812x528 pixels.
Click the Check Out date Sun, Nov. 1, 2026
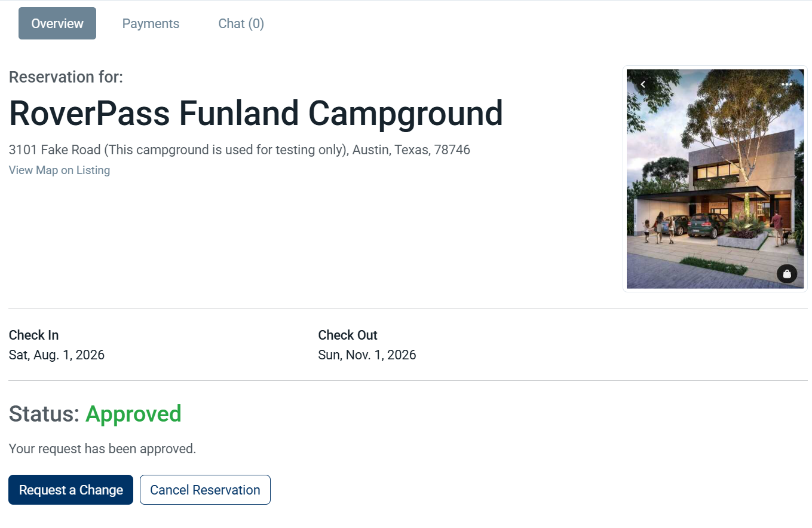pos(367,355)
